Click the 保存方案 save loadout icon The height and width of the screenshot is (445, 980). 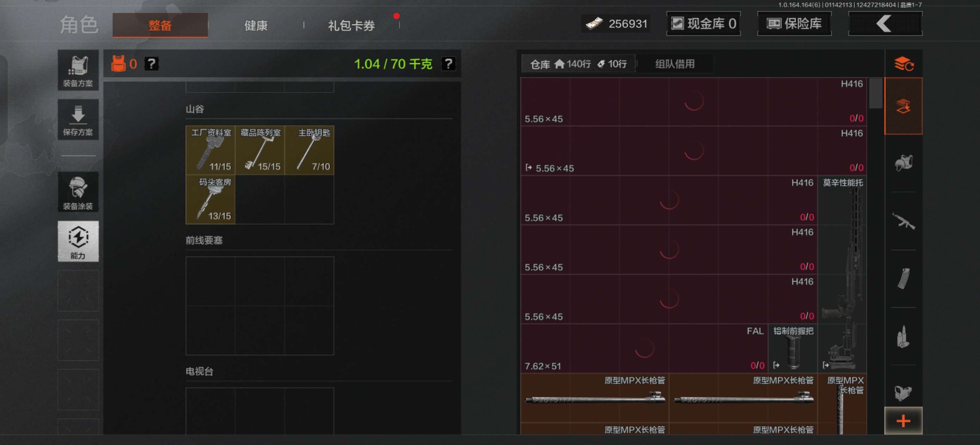tap(78, 120)
